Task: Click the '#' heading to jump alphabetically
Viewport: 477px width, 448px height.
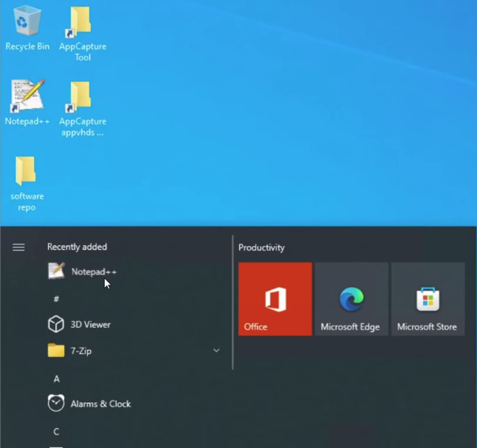Action: 57,299
